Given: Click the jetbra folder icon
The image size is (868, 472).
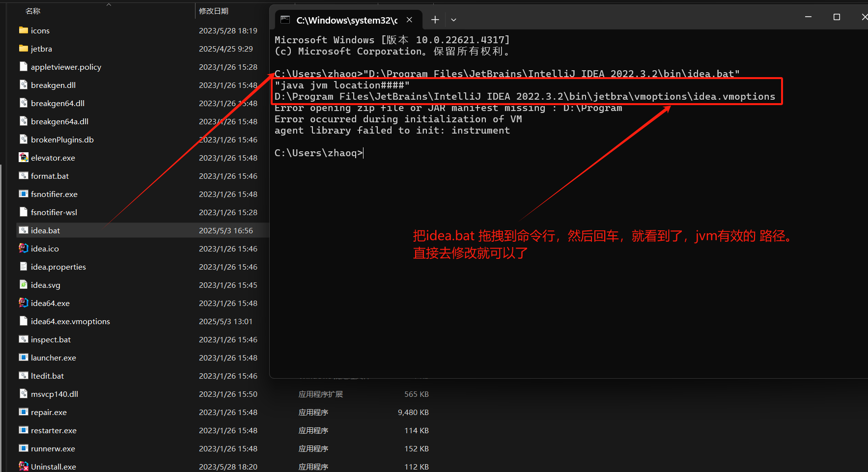Looking at the screenshot, I should coord(23,49).
